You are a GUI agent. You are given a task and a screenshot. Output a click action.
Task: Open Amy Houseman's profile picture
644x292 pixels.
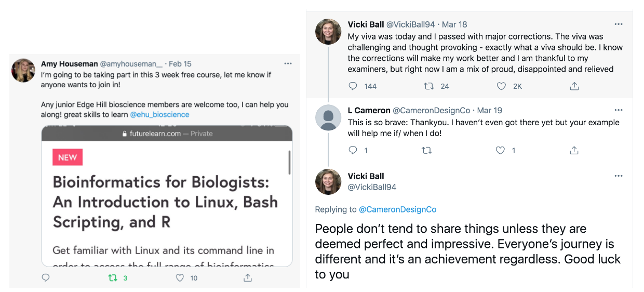click(x=24, y=71)
